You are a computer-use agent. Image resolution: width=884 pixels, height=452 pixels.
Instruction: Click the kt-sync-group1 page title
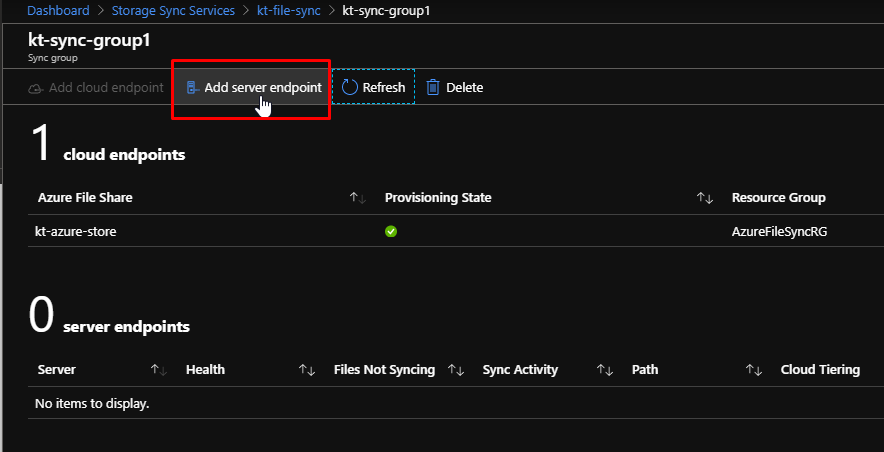point(89,41)
